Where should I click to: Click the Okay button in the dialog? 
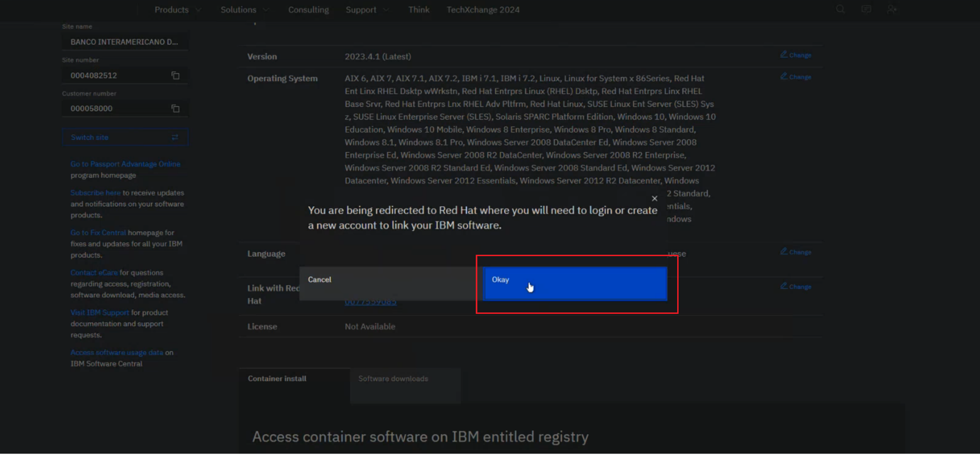pos(575,283)
